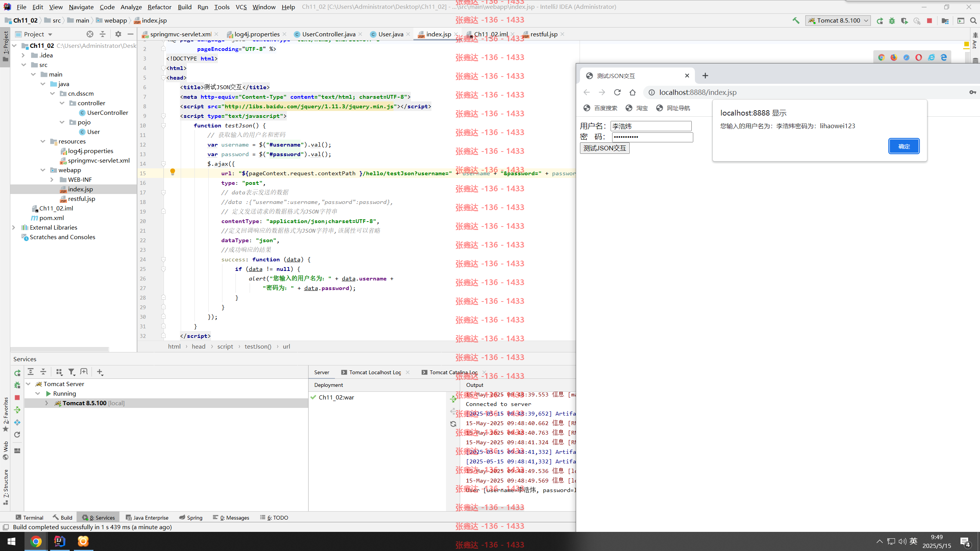The height and width of the screenshot is (551, 980).
Task: Open the Navigate menu
Action: (x=81, y=7)
